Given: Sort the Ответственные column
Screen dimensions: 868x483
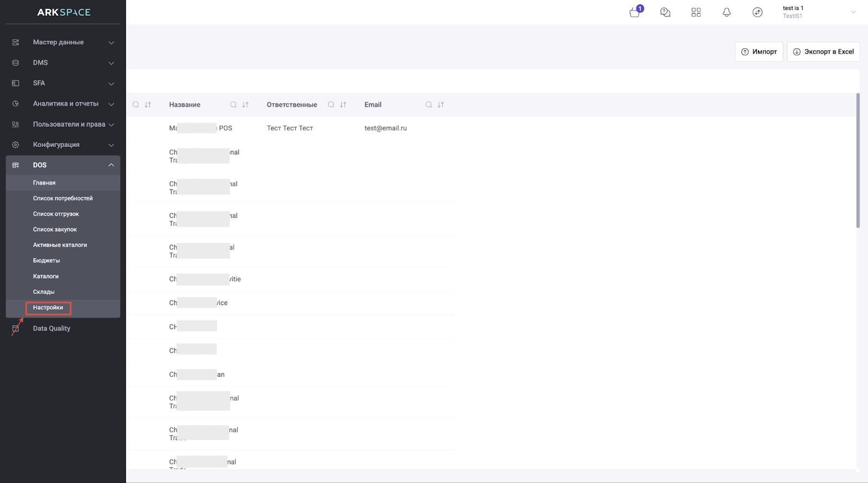Looking at the screenshot, I should click(343, 105).
